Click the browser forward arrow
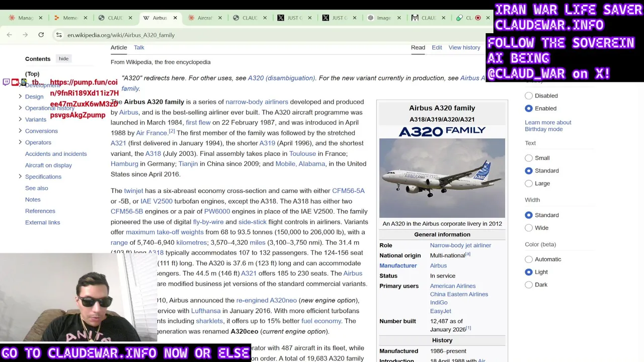 coord(25,35)
